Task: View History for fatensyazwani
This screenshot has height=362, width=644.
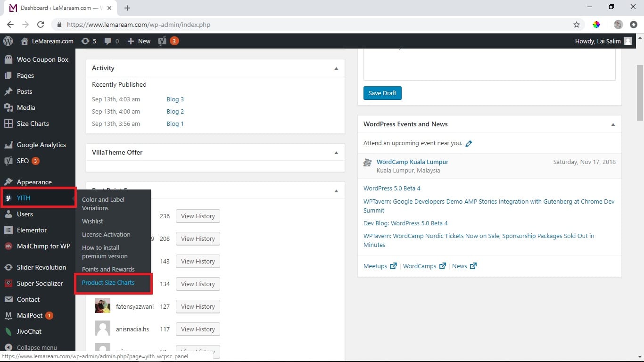Action: point(198,306)
